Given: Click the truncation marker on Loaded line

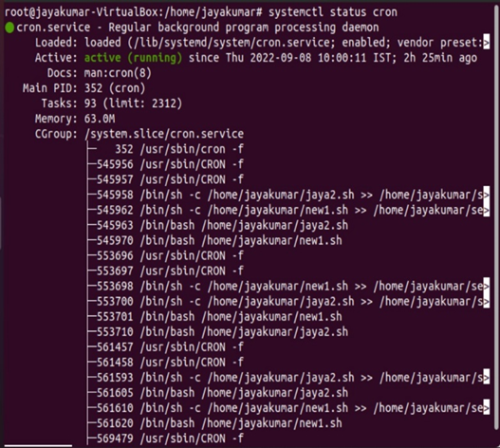Looking at the screenshot, I should [x=487, y=43].
